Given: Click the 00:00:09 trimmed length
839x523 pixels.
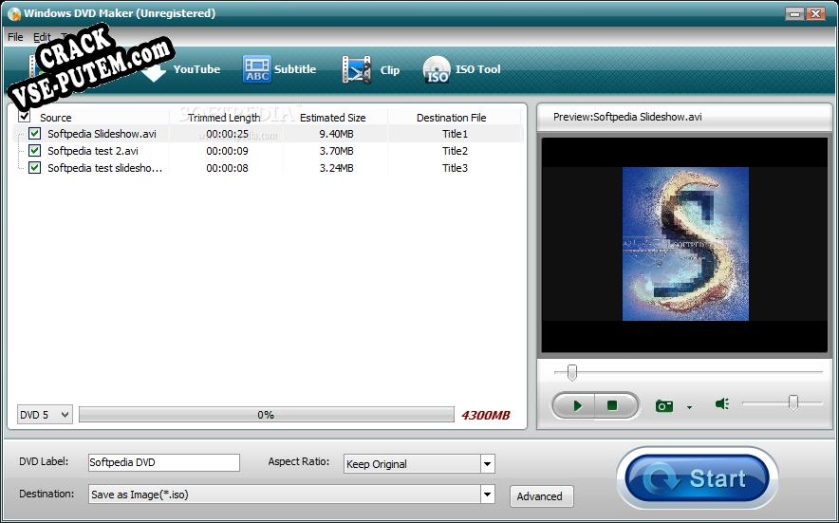Looking at the screenshot, I should click(227, 151).
